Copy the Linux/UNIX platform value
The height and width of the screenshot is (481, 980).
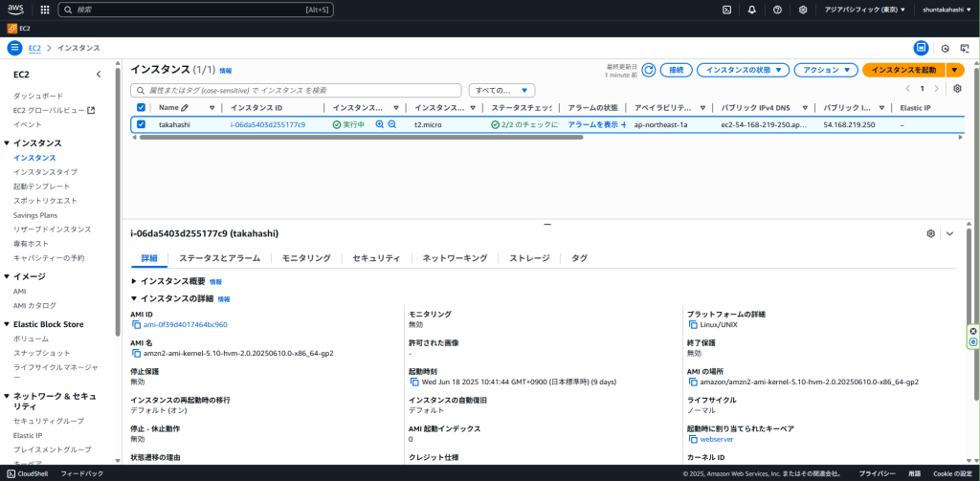[x=693, y=325]
